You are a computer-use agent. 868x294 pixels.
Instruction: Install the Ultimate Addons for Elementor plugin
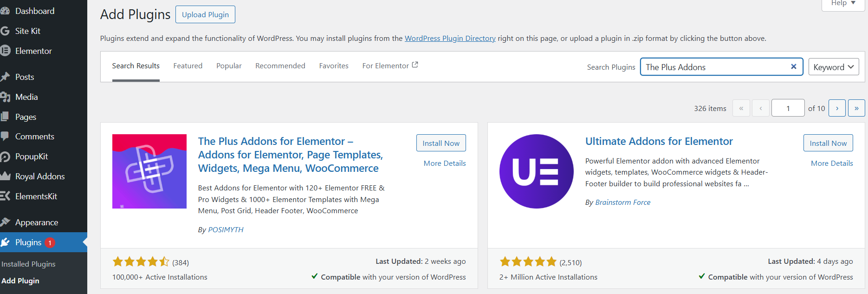(828, 143)
